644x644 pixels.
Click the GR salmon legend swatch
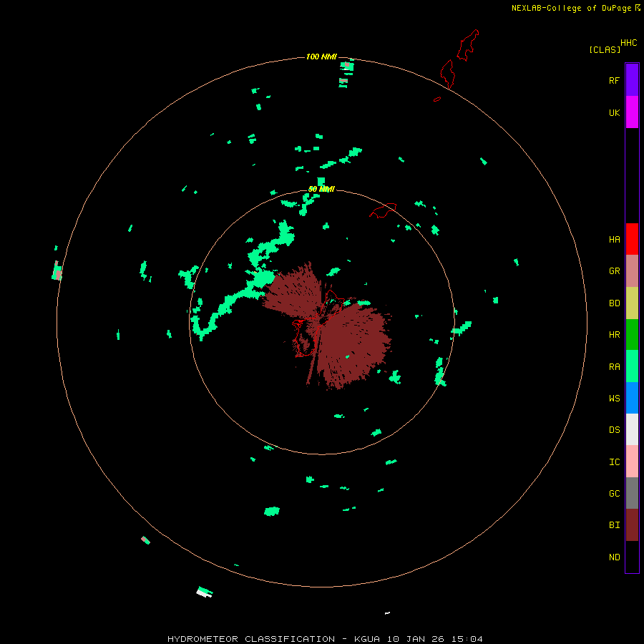pos(632,271)
